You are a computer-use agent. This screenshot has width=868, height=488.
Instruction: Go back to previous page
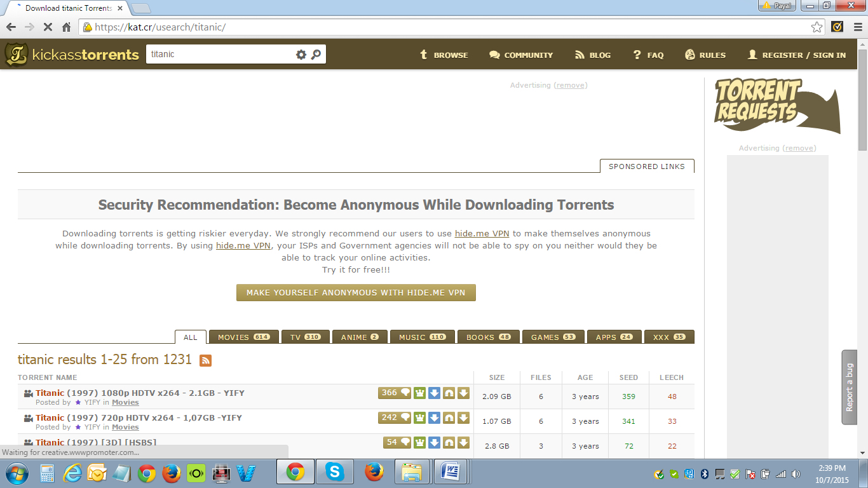click(11, 27)
